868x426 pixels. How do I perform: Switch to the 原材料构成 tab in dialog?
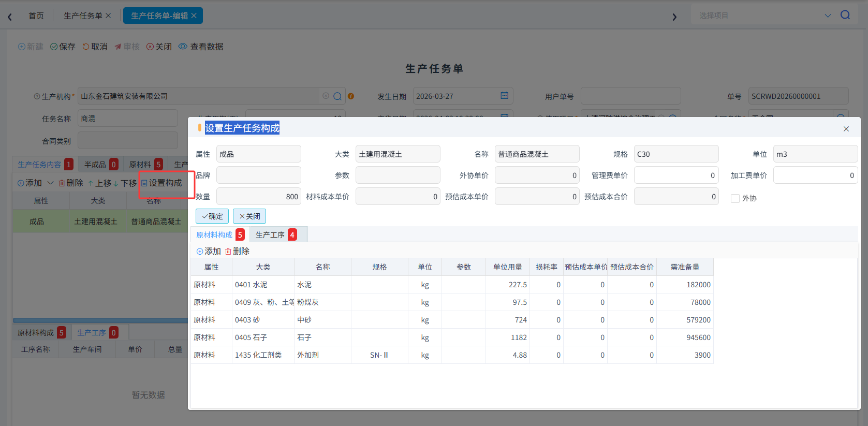pos(220,234)
